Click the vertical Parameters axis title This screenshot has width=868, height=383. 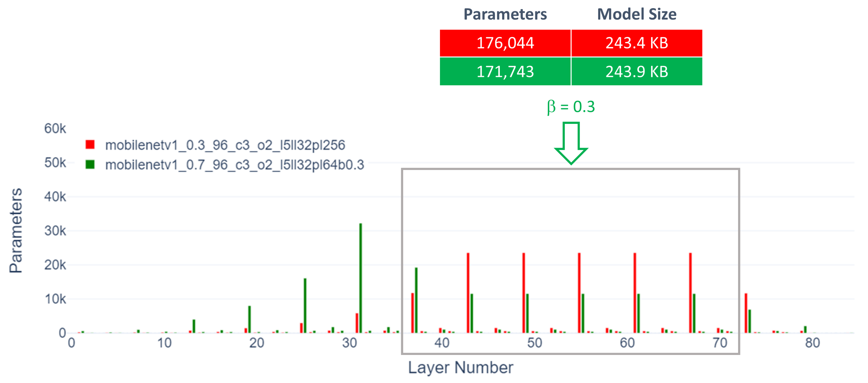click(15, 230)
